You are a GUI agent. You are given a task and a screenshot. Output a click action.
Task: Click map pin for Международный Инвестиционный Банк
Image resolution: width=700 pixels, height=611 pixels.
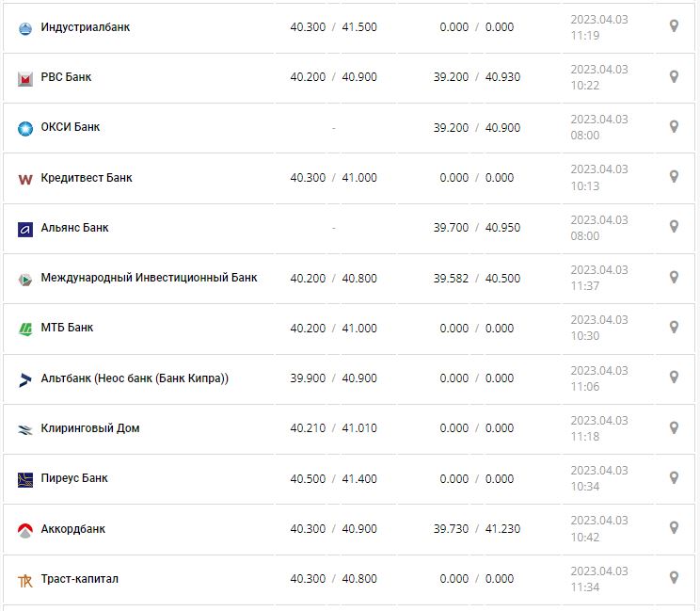pos(674,277)
